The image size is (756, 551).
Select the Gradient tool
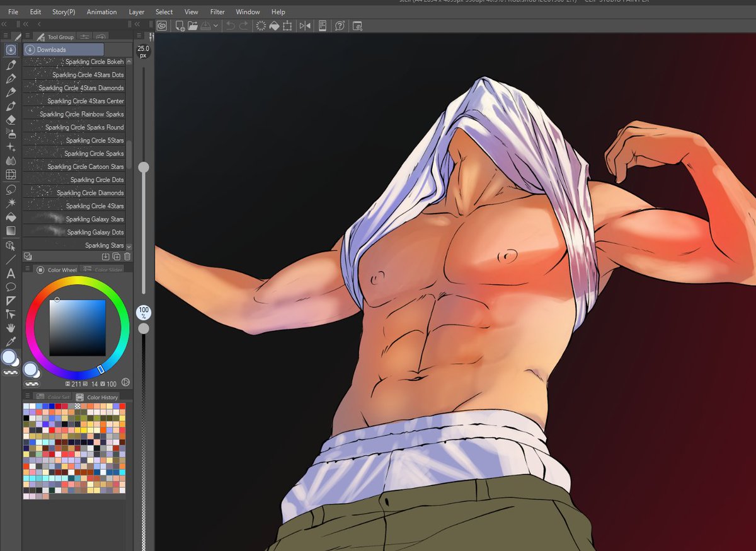[x=11, y=231]
